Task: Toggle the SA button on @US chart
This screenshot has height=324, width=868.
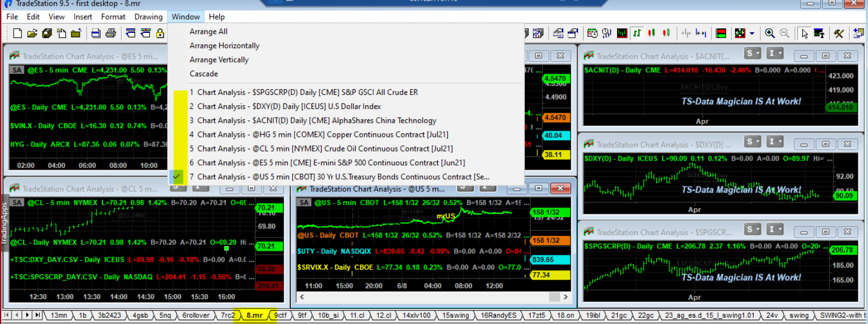Action: click(305, 202)
